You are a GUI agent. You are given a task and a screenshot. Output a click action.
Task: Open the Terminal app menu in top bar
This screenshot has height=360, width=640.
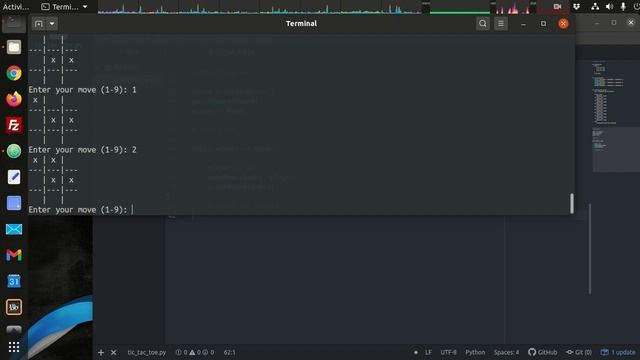(64, 7)
